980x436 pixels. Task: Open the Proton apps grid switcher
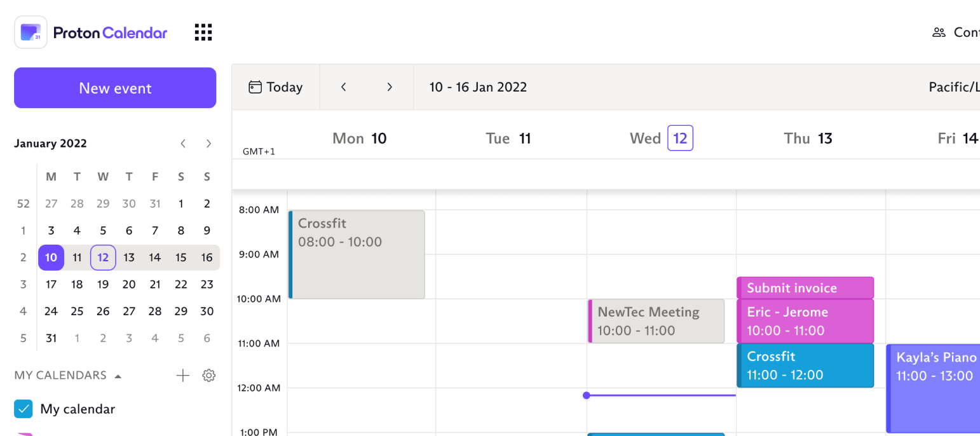[x=203, y=32]
